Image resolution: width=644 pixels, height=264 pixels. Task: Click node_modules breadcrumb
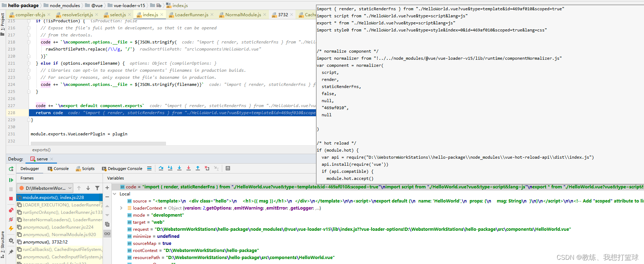62,5
